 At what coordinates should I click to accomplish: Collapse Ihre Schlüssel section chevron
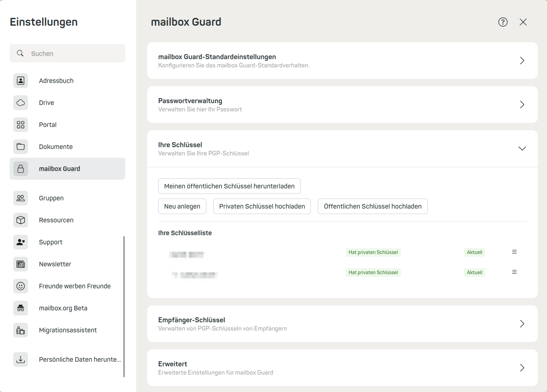[522, 149]
